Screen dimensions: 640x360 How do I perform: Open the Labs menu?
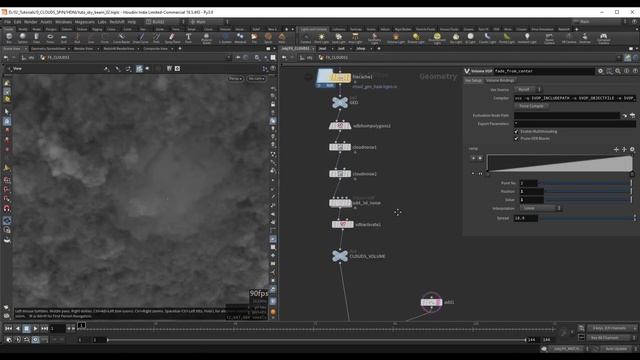pos(102,22)
